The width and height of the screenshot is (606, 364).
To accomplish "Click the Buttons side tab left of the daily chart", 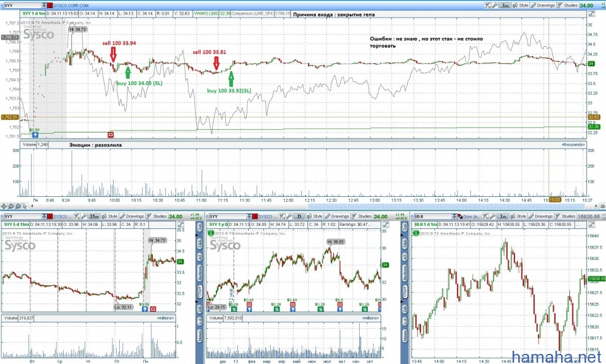I will point(200,273).
